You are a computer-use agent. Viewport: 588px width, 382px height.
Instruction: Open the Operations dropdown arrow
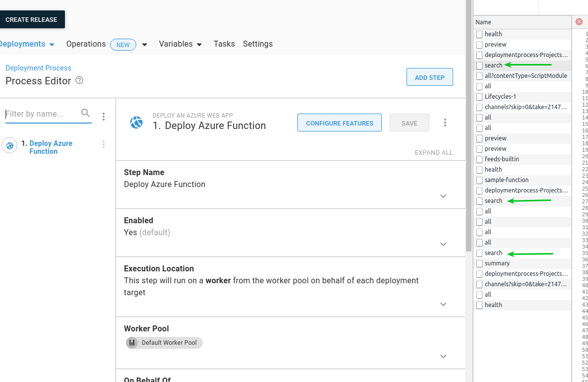tap(144, 45)
